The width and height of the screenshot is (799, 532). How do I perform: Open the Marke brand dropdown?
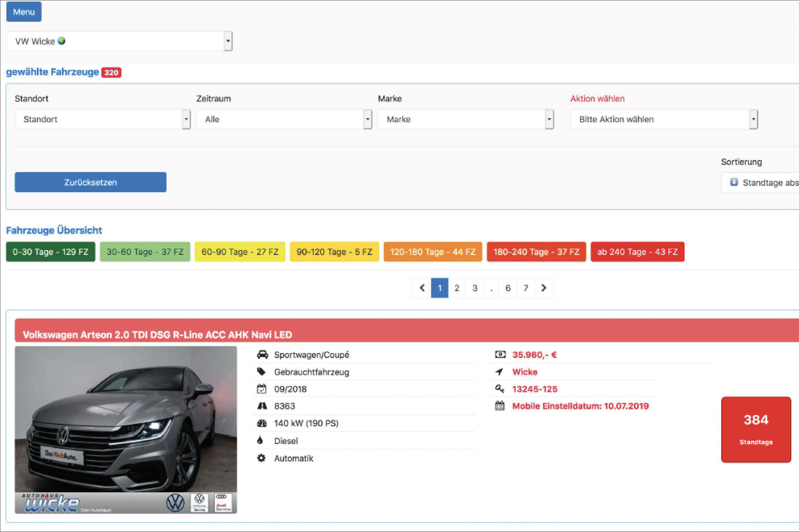click(466, 119)
